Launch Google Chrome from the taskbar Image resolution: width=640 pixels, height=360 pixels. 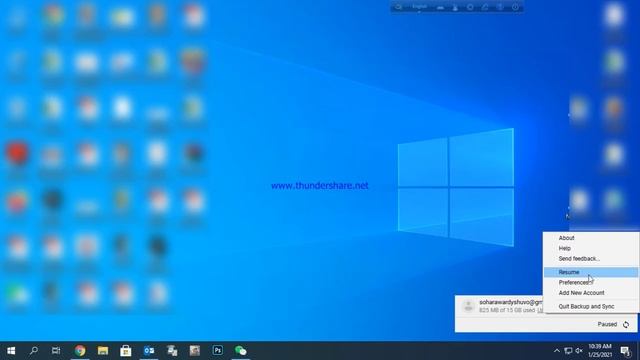click(80, 351)
